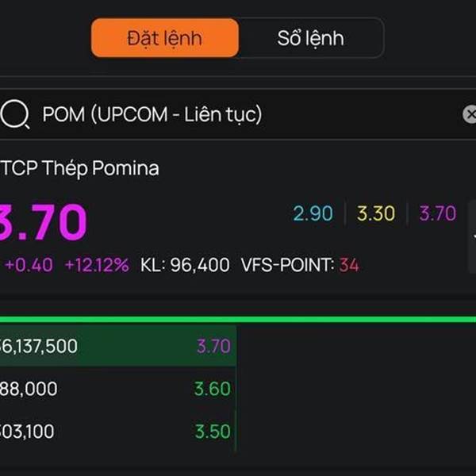
Task: Select the reference price 3.30
Action: click(x=375, y=213)
